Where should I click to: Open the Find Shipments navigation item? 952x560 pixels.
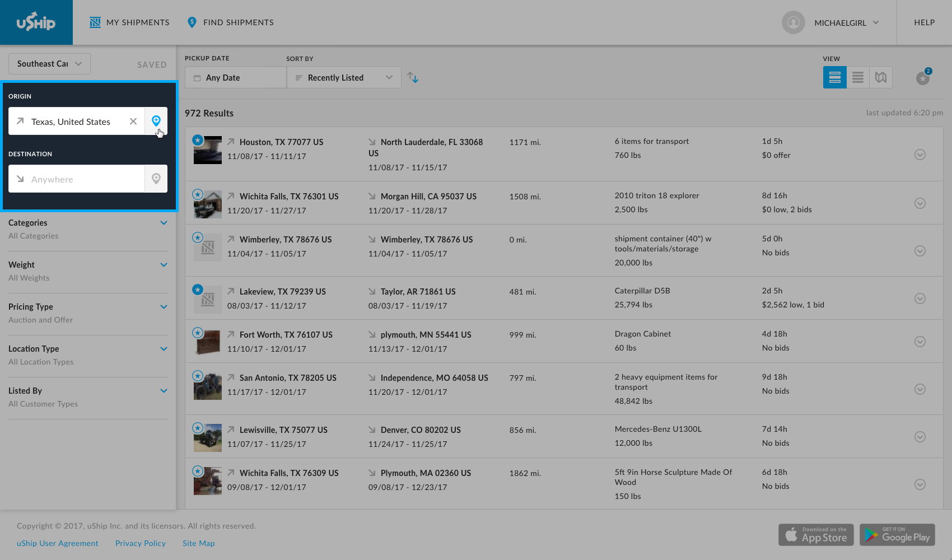230,22
